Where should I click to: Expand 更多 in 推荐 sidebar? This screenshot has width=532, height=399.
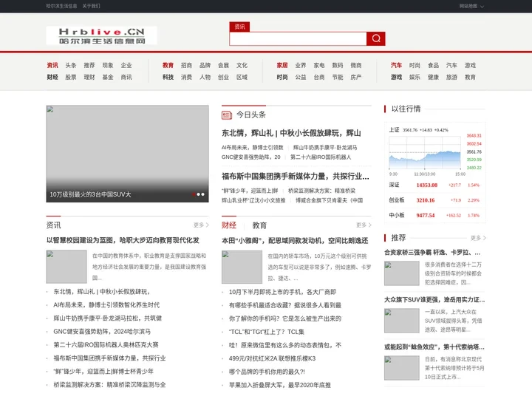478,238
